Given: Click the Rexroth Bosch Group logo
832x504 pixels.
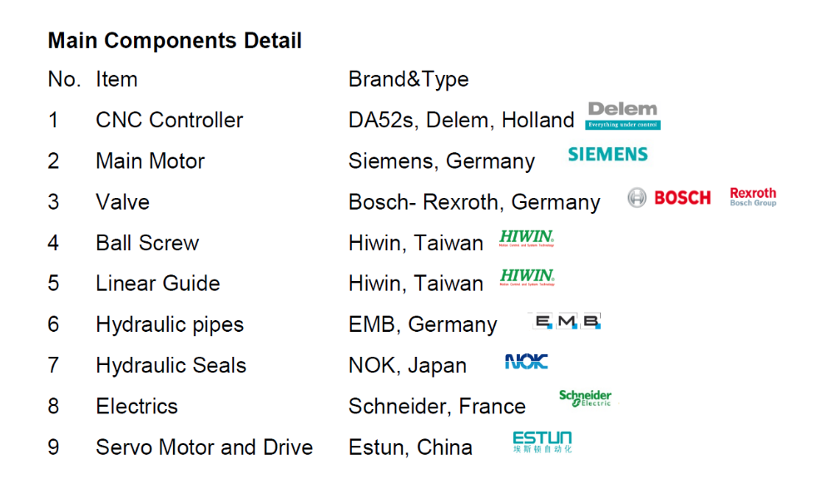Looking at the screenshot, I should tap(753, 197).
